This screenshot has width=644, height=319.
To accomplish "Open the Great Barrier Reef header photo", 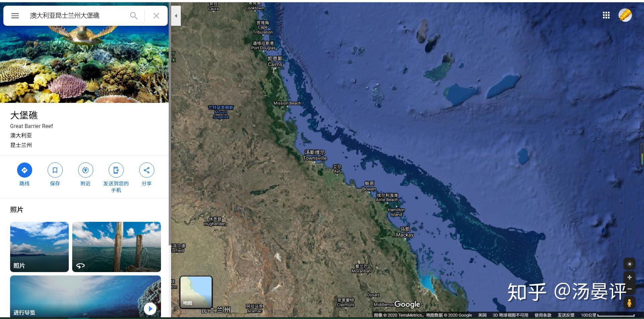I will click(x=84, y=64).
